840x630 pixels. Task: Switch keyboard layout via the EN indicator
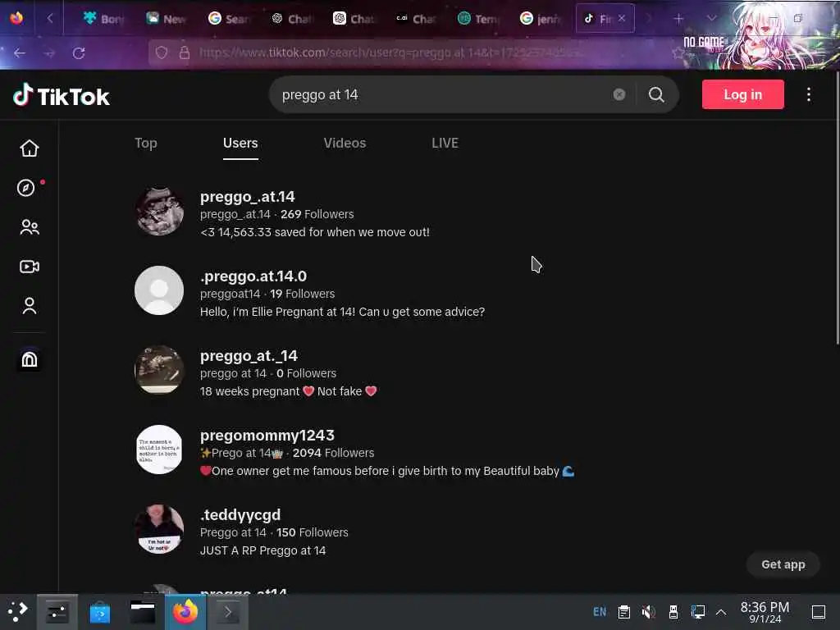pyautogui.click(x=600, y=612)
